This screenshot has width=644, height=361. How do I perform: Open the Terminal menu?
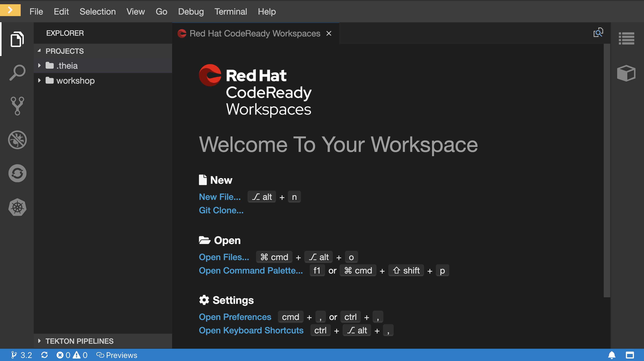(x=231, y=12)
